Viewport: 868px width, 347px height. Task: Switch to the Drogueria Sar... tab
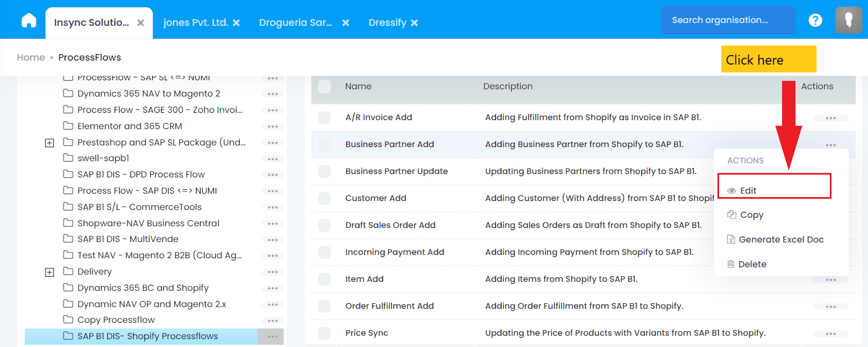point(296,22)
